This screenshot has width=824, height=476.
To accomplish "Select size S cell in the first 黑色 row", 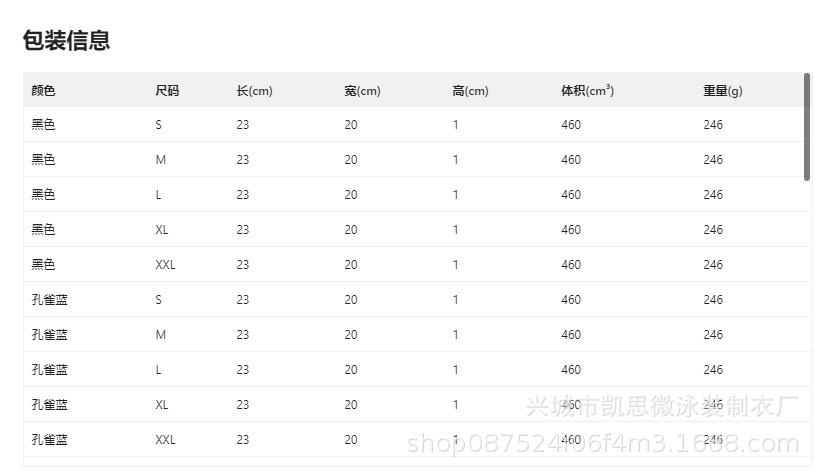I will (x=158, y=125).
